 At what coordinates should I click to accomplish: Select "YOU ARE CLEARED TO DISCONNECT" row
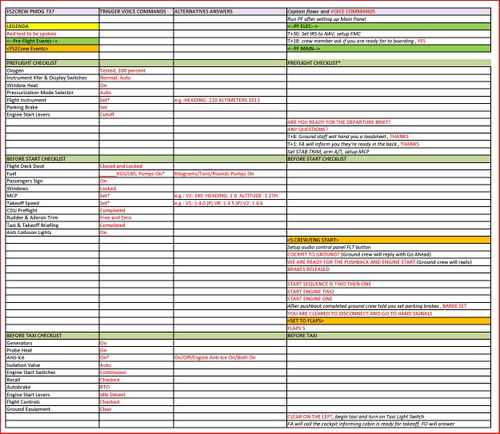[388, 313]
